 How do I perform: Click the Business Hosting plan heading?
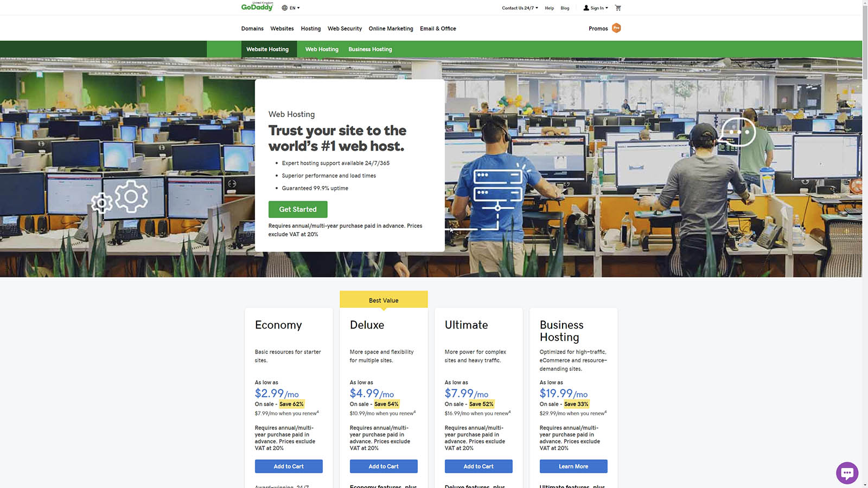point(561,331)
